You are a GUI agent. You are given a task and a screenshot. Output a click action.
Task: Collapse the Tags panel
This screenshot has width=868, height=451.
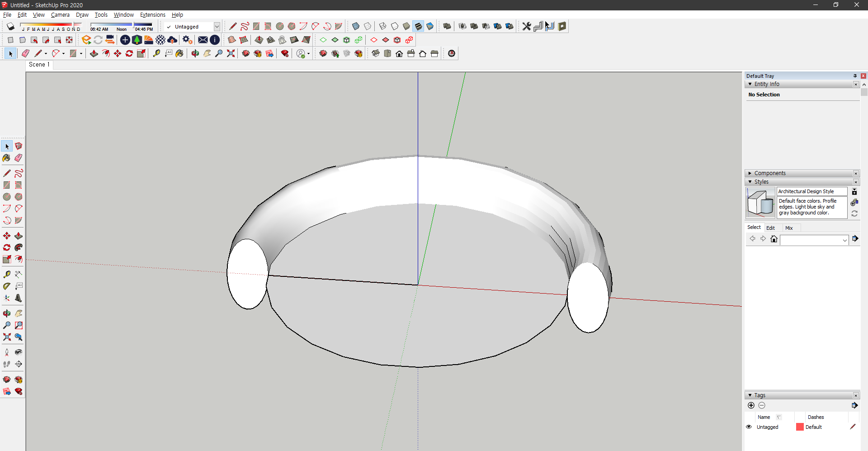point(750,395)
